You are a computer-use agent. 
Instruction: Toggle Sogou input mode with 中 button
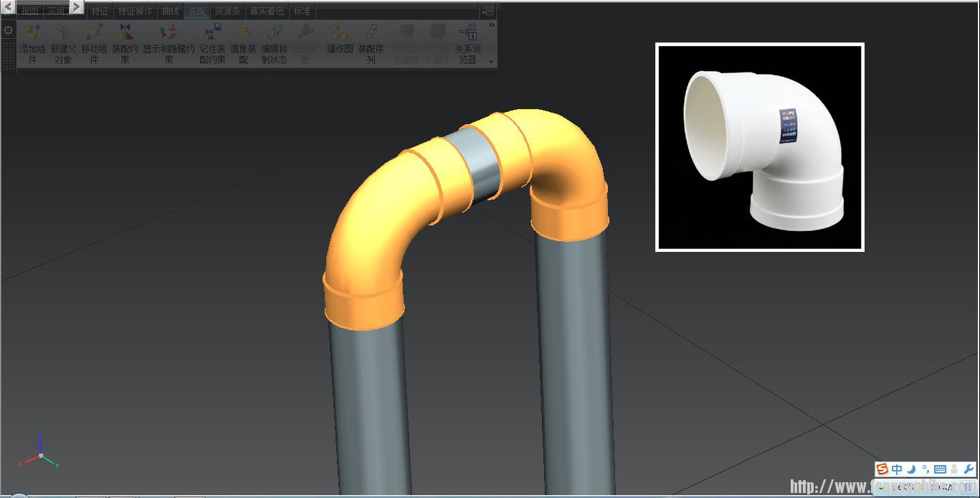click(x=897, y=470)
